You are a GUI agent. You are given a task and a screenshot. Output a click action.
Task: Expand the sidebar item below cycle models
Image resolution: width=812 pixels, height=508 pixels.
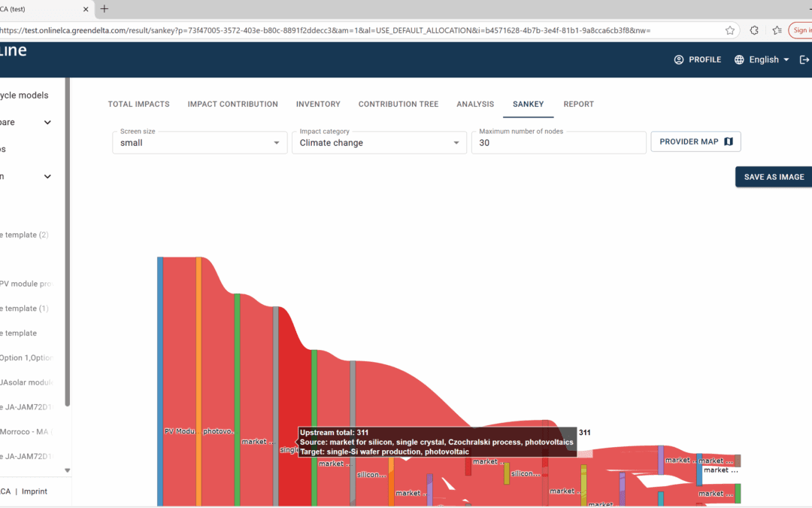pos(47,123)
